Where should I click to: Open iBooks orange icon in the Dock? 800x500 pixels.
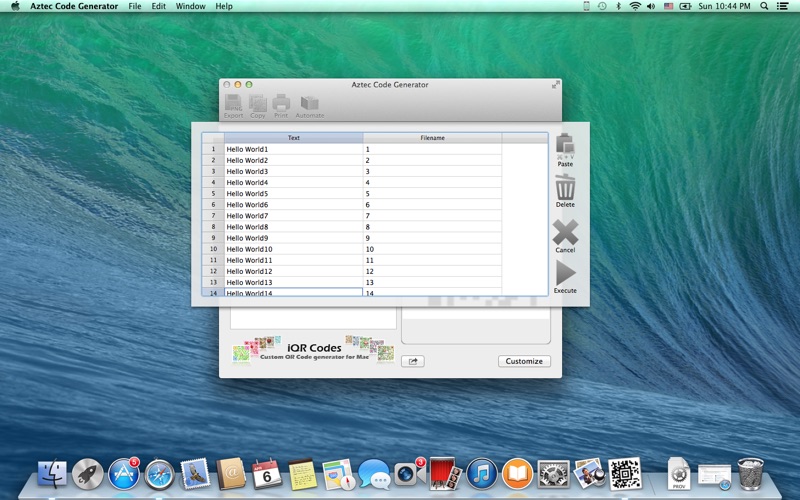click(517, 474)
